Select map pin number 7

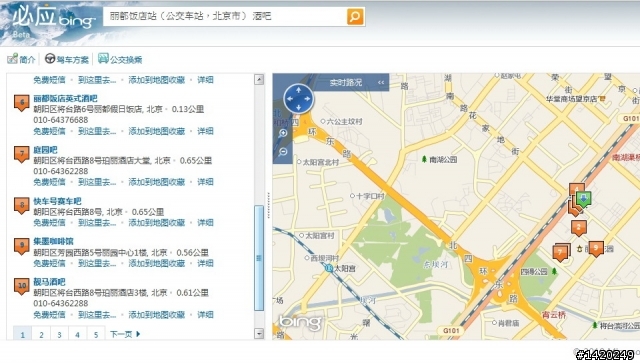pos(560,253)
